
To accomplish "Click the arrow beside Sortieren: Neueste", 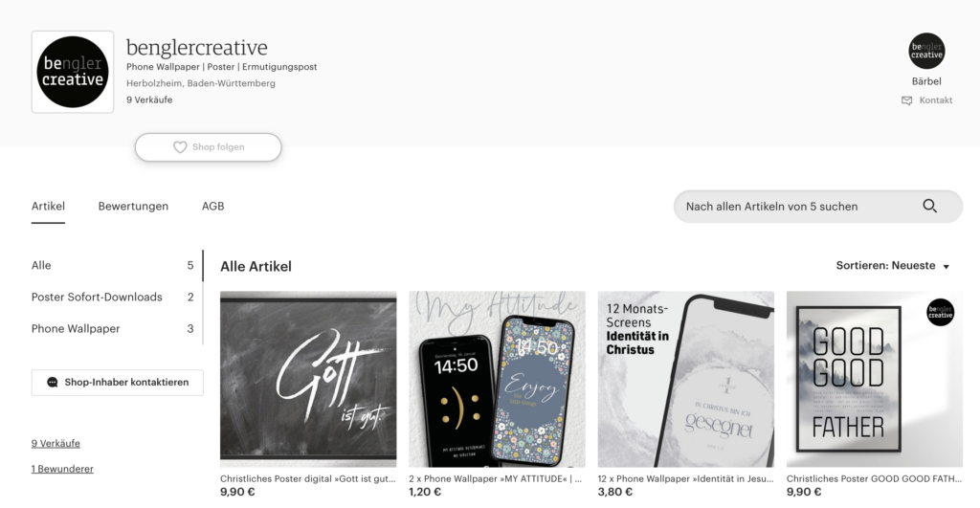I will pyautogui.click(x=947, y=267).
